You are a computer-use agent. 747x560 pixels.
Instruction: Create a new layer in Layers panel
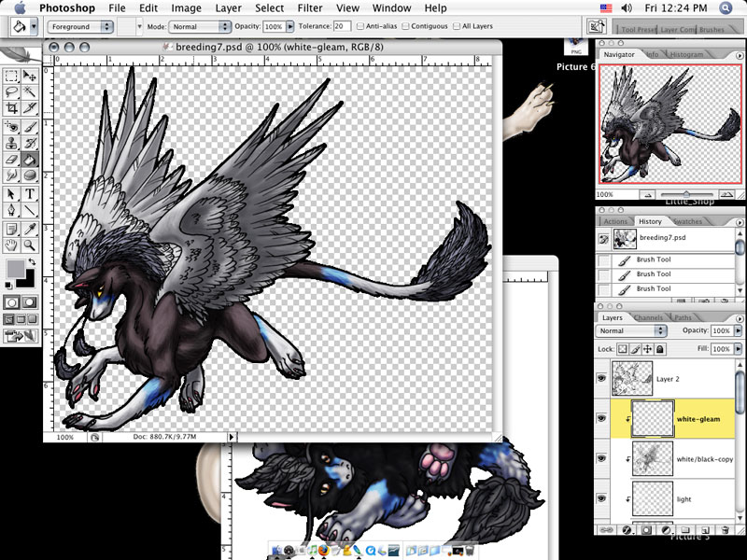[706, 529]
